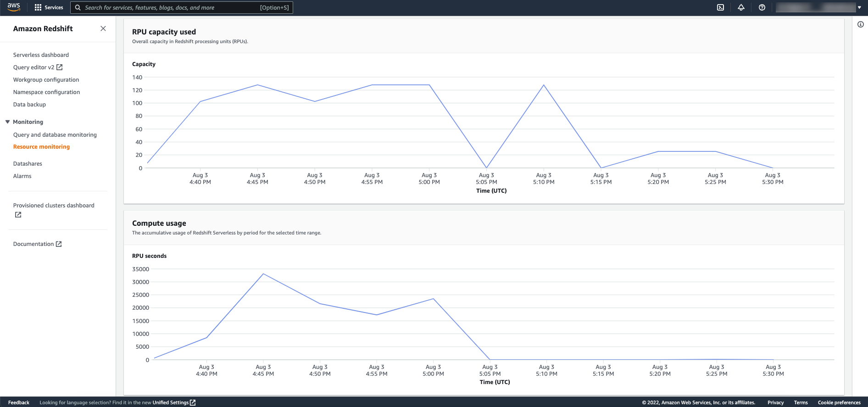Open Alarms page
The image size is (868, 407).
click(x=22, y=176)
